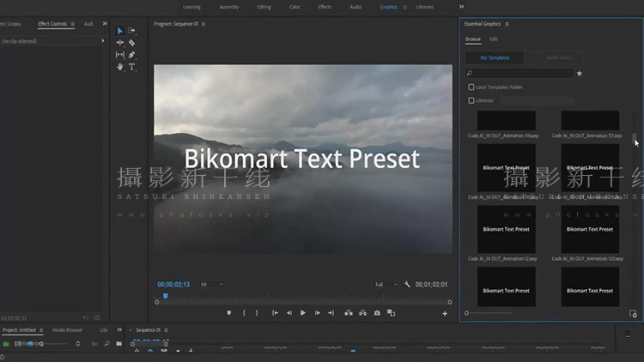This screenshot has height=362, width=644.
Task: Switch to the Learning workspace
Action: click(191, 7)
